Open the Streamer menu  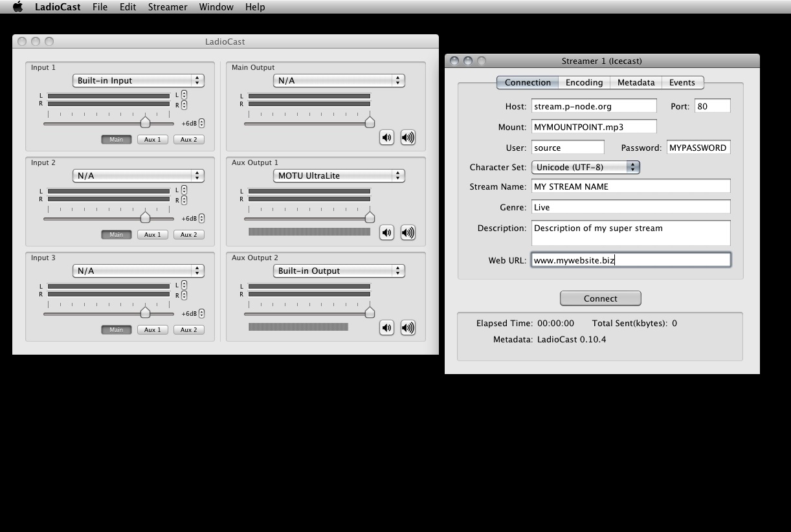(167, 7)
